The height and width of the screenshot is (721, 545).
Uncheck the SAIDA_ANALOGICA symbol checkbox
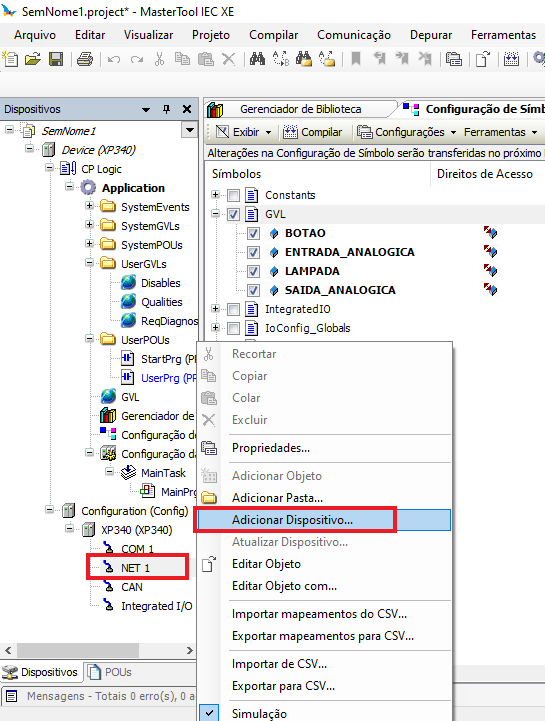pos(253,290)
